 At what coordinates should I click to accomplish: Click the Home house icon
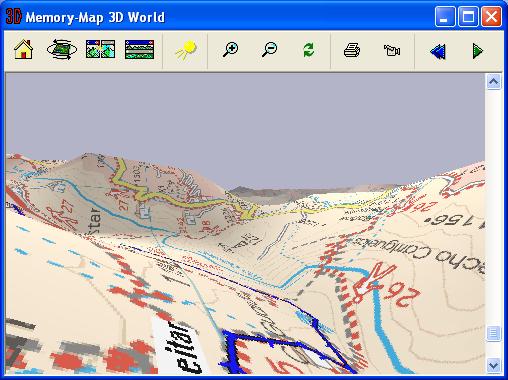pos(24,50)
